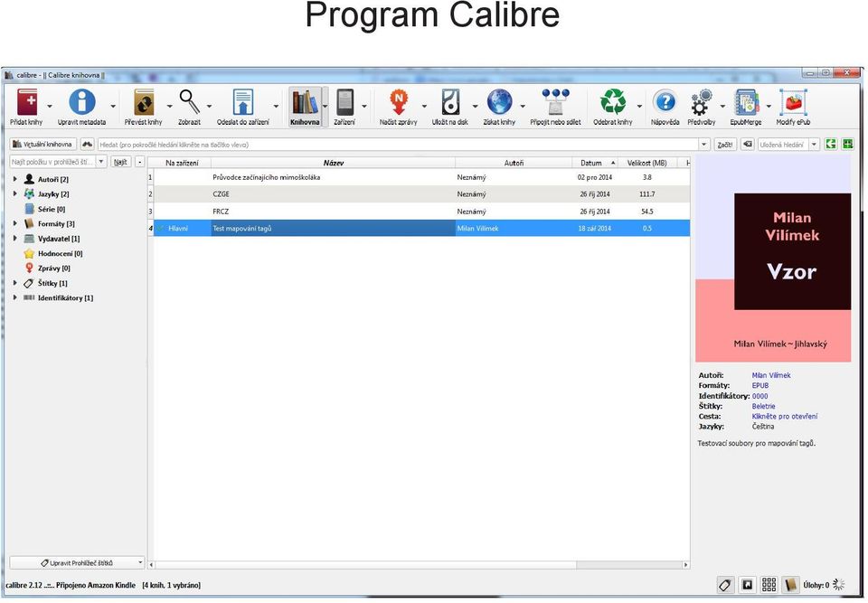Open the search history dropdown arrow
Image resolution: width=868 pixels, height=603 pixels.
click(x=704, y=145)
